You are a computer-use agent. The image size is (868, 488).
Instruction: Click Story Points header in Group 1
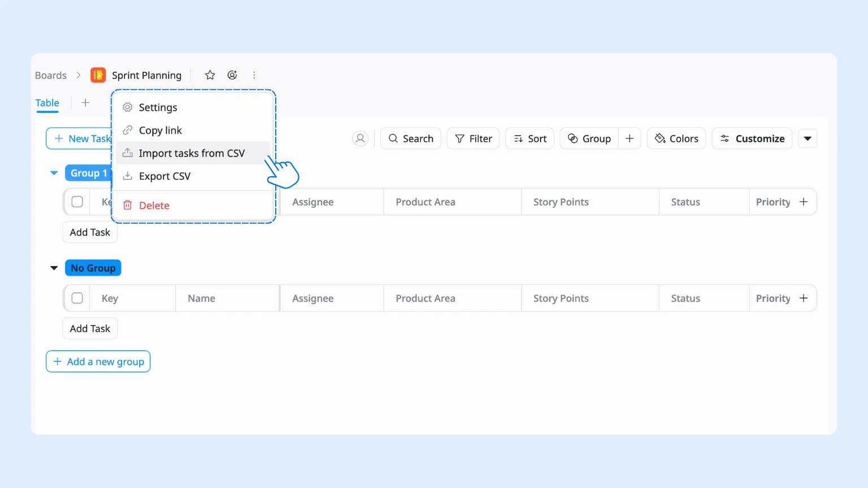click(590, 202)
